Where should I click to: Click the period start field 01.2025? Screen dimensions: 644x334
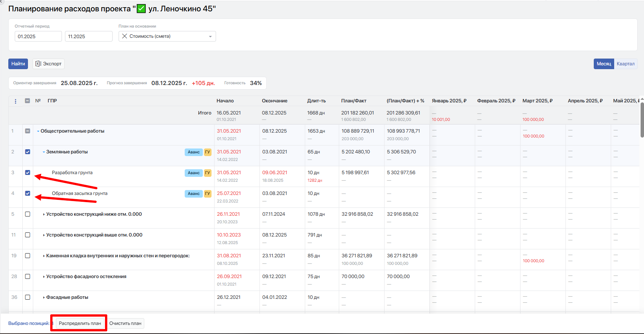[x=38, y=37]
